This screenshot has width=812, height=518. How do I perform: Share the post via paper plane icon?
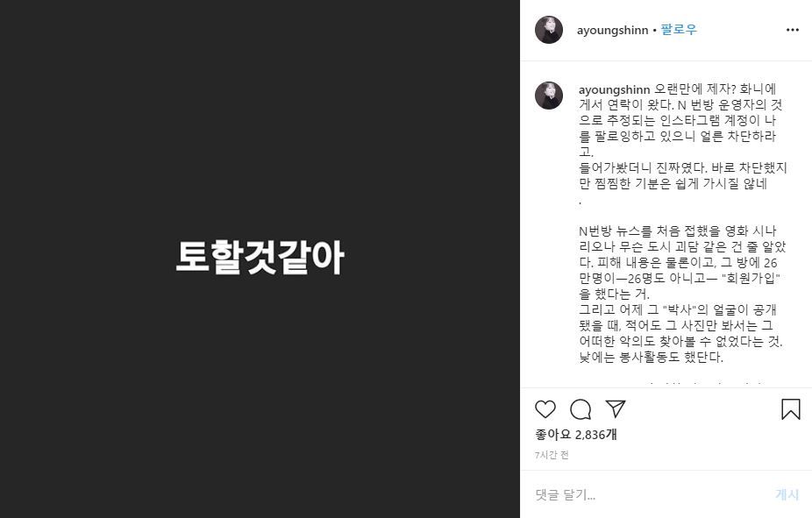point(616,408)
